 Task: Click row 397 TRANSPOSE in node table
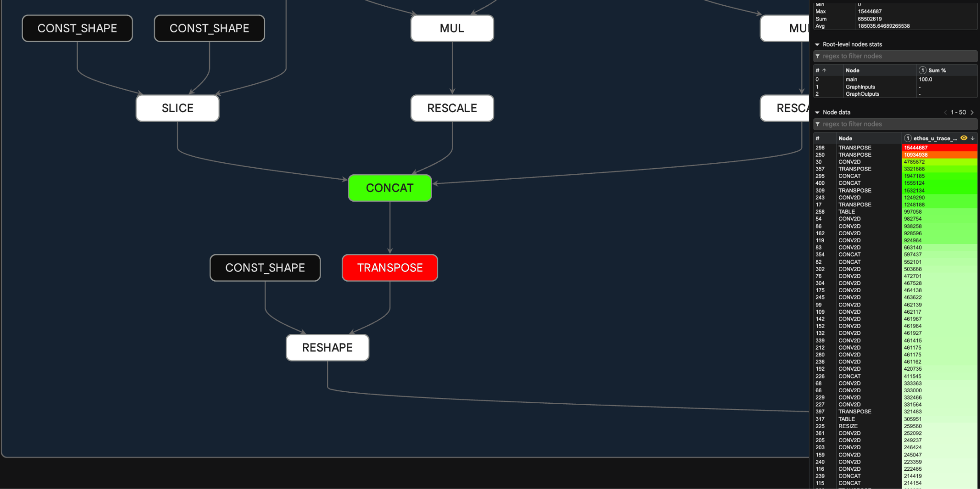[x=895, y=412]
